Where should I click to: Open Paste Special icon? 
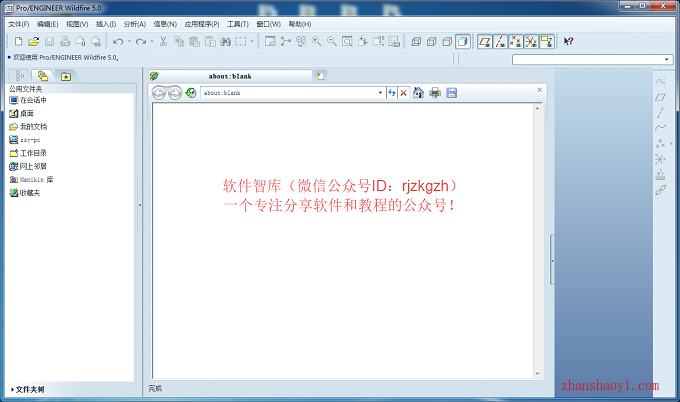click(x=210, y=41)
